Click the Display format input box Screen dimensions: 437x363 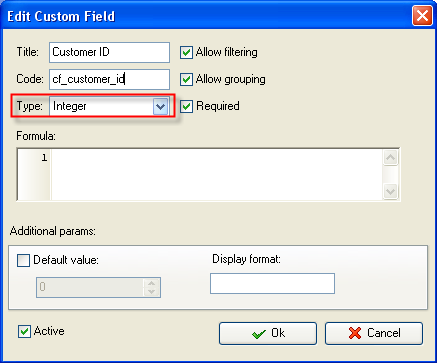(272, 284)
